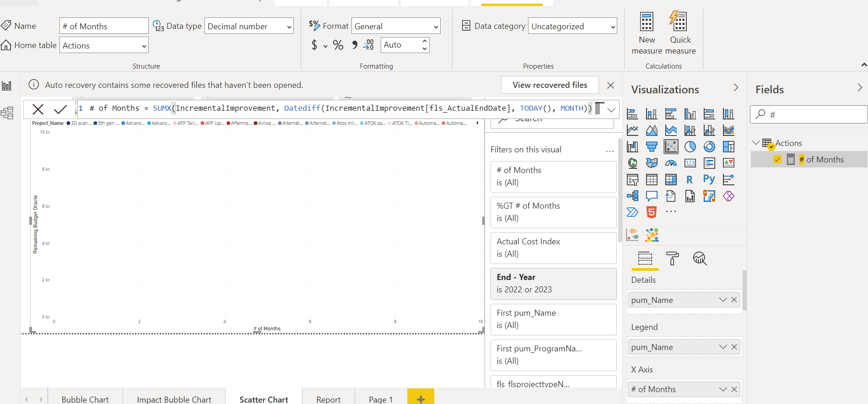
Task: Open Report view from left sidebar
Action: [7, 86]
